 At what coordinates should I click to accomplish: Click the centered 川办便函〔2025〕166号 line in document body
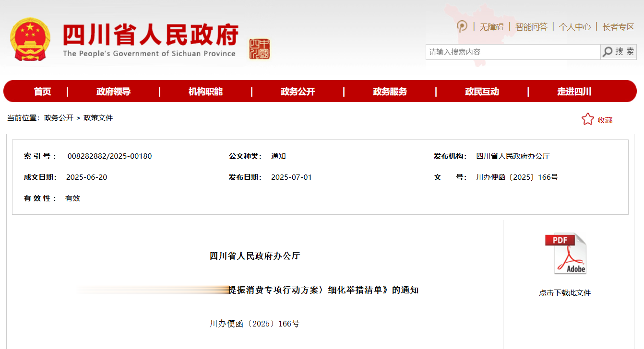[255, 324]
